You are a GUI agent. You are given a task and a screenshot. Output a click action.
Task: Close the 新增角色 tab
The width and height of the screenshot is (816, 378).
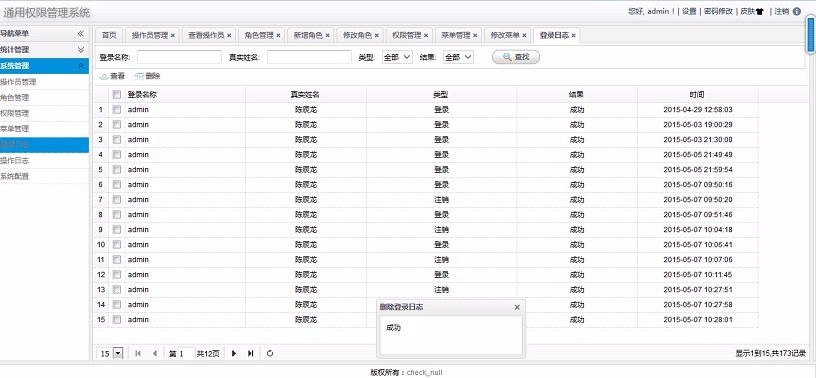click(x=327, y=35)
